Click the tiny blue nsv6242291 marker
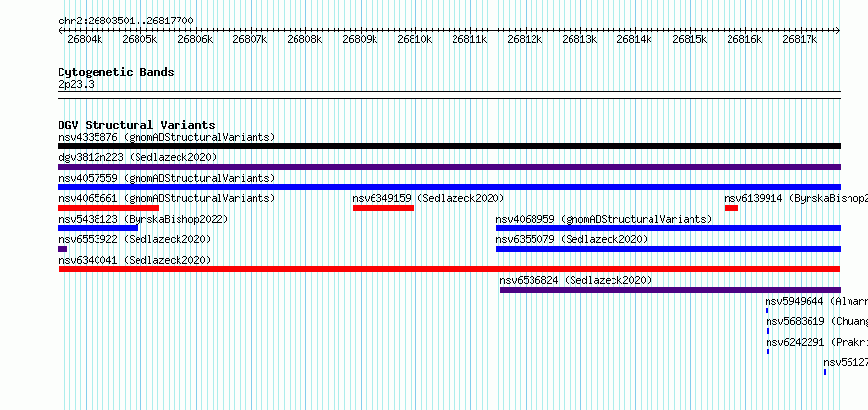This screenshot has height=410, width=868. point(768,351)
